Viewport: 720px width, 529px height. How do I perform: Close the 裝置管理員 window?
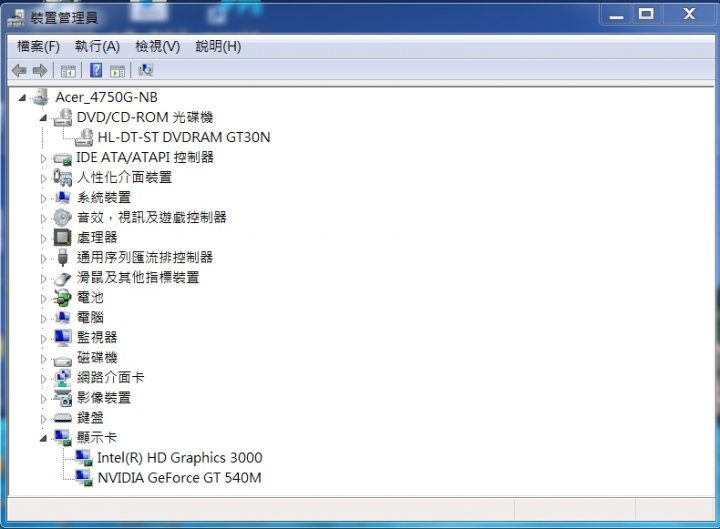pos(689,14)
